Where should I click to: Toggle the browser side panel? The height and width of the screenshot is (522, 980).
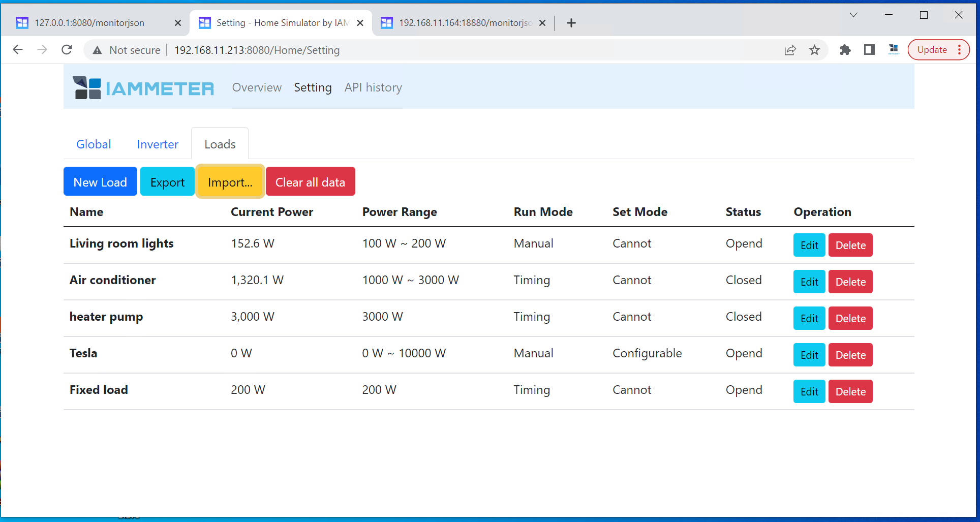[869, 50]
